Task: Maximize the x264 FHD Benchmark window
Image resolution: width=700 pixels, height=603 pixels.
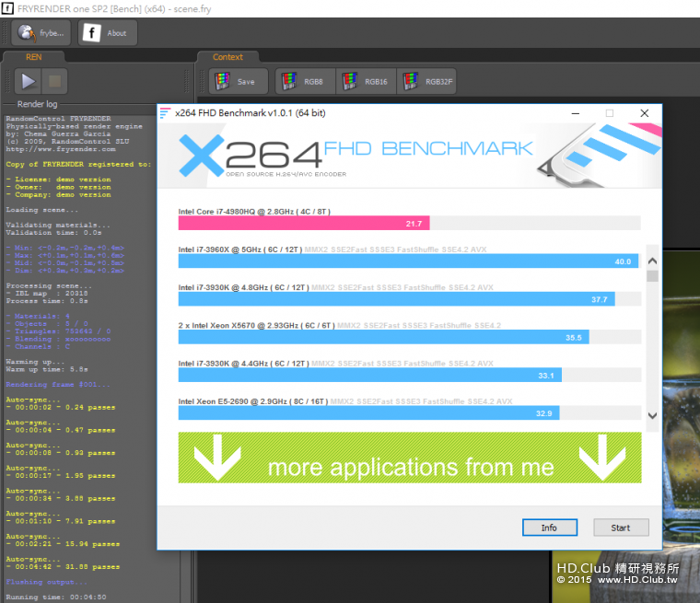Action: point(609,113)
